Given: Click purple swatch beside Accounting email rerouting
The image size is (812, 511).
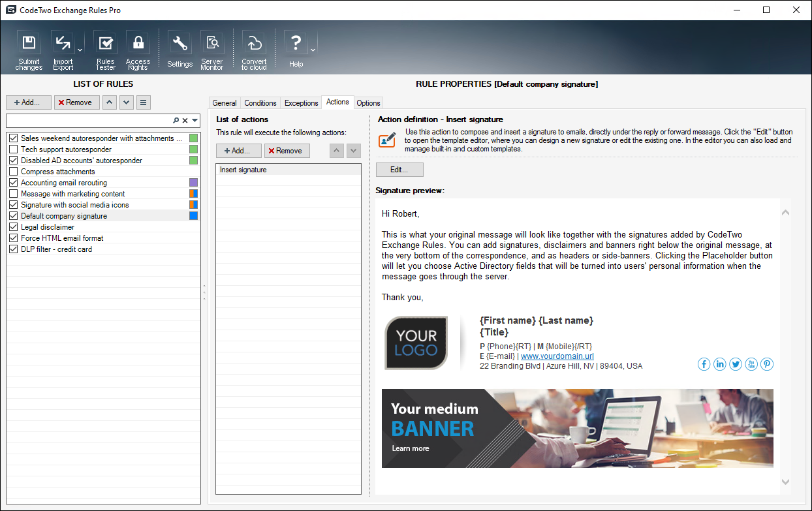Looking at the screenshot, I should pos(193,183).
